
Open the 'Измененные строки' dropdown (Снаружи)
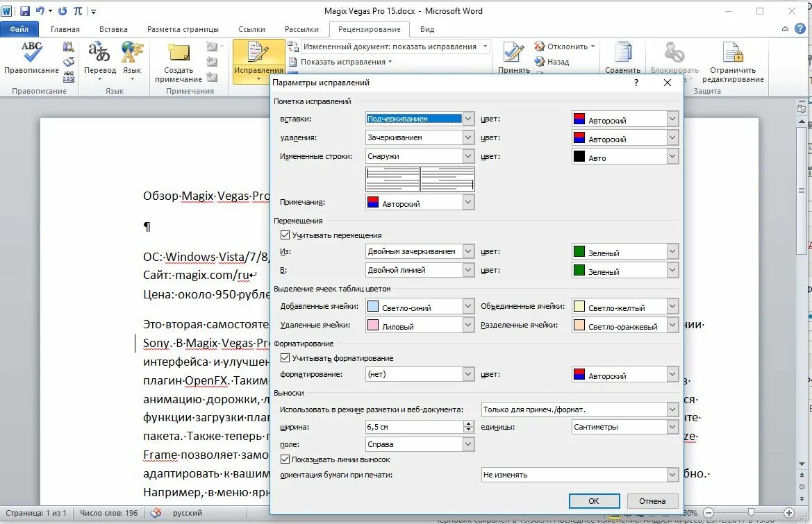coord(420,156)
